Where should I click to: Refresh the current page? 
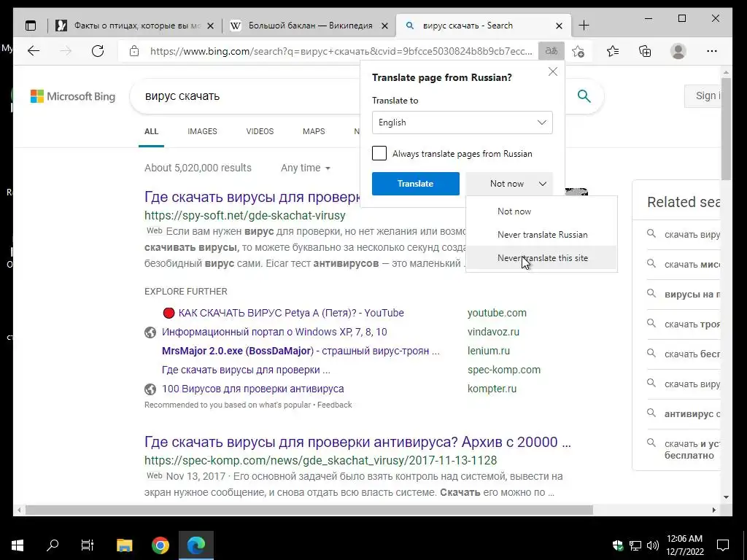tap(98, 51)
